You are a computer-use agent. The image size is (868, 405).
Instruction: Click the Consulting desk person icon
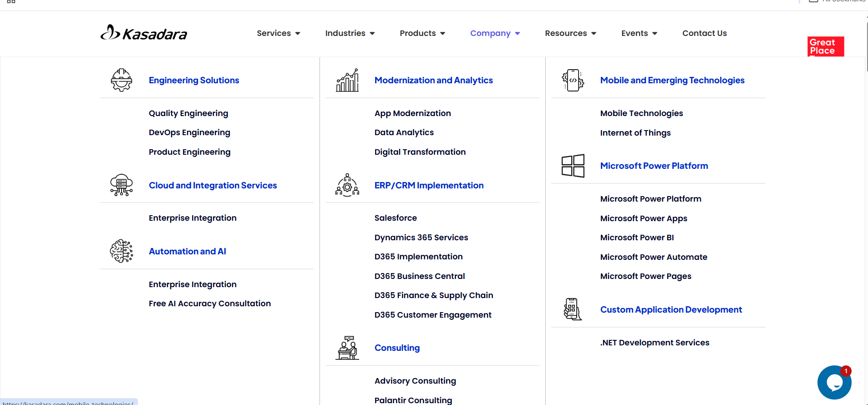(347, 348)
